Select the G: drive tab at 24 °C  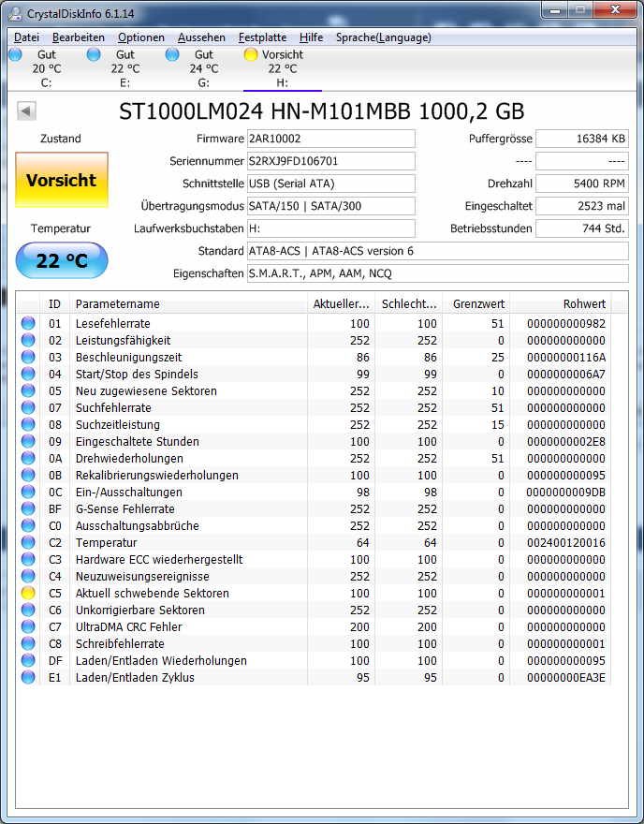[x=204, y=68]
